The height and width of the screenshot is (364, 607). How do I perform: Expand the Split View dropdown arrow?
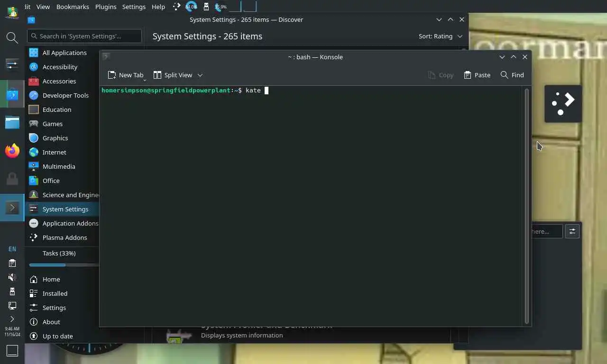pyautogui.click(x=200, y=75)
